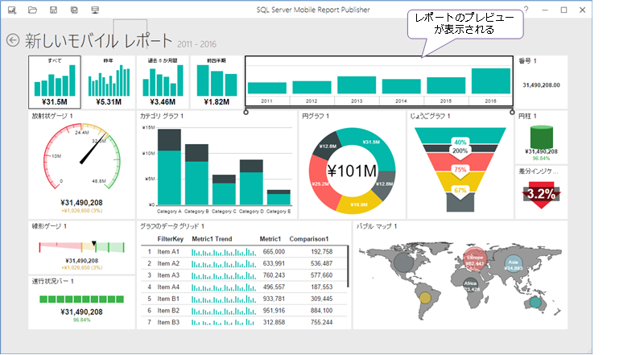Click the Metric1 Trend column header
Screen dimensions: 644x355
tap(212, 239)
